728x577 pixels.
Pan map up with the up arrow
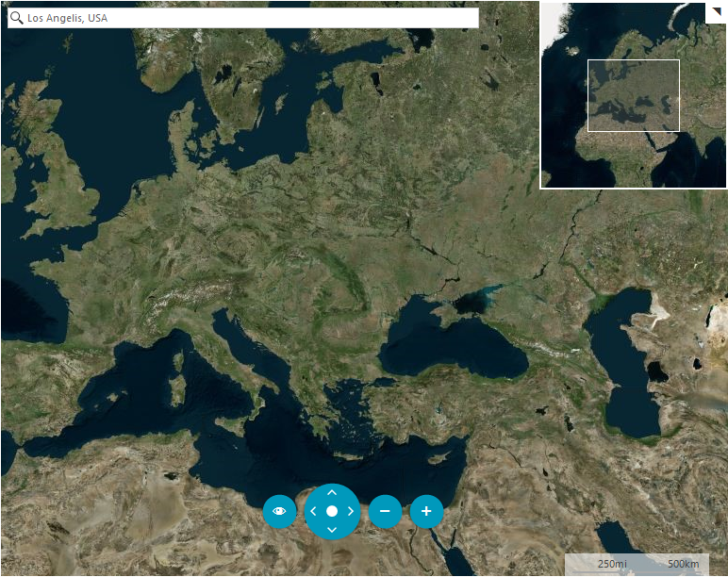[x=332, y=492]
